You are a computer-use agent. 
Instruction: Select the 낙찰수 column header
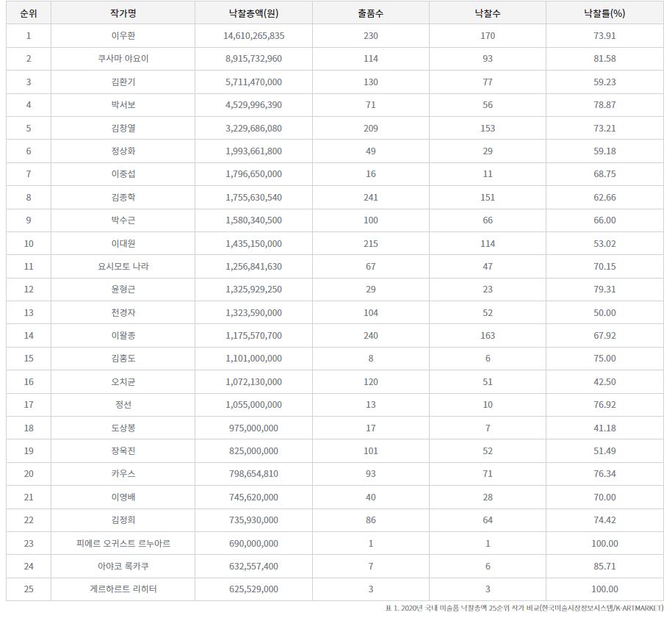coord(488,12)
